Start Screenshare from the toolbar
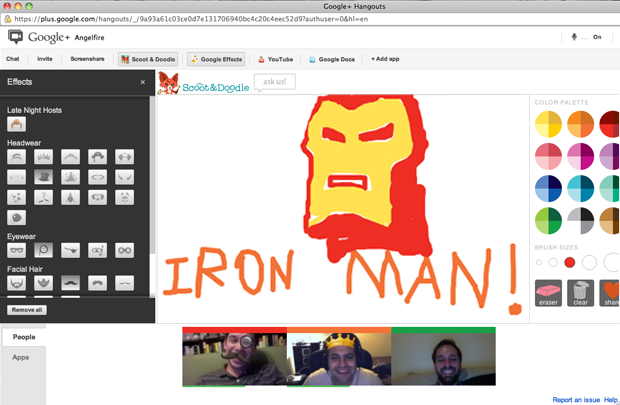The width and height of the screenshot is (620, 405). (87, 59)
